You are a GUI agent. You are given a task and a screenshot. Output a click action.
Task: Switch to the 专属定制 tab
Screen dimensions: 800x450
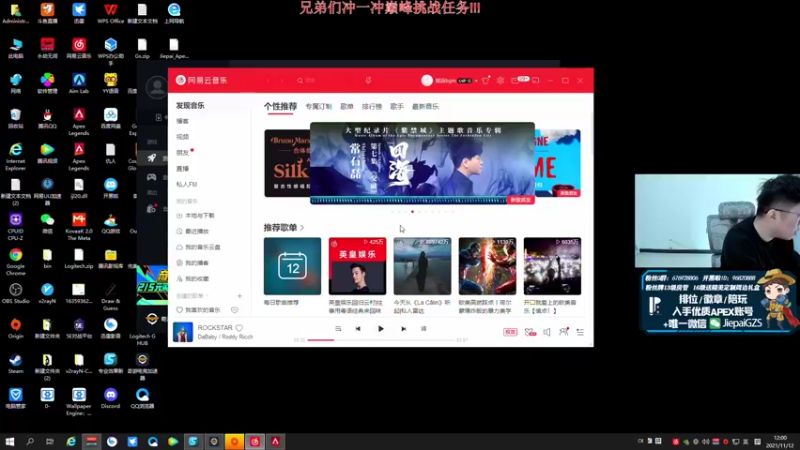[318, 106]
